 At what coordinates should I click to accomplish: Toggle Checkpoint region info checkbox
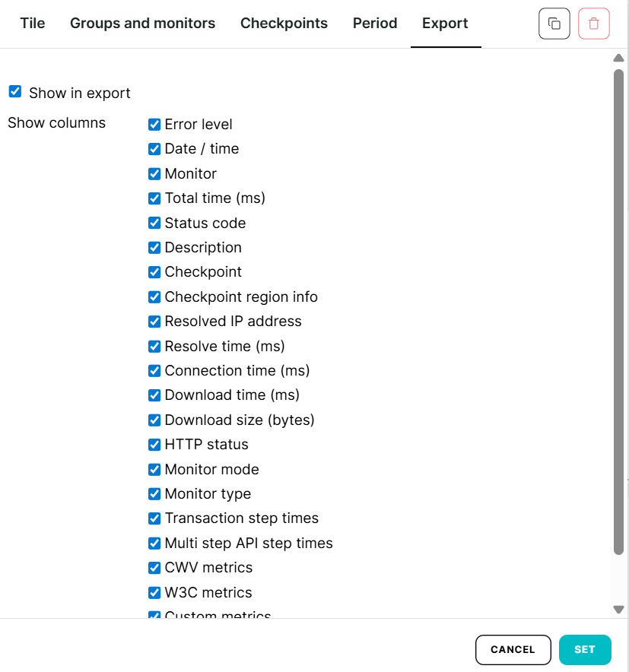click(154, 297)
